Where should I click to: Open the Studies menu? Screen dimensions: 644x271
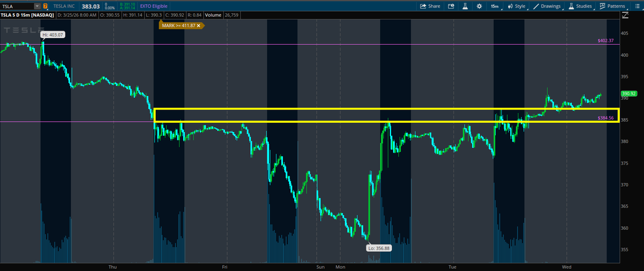[x=580, y=6]
